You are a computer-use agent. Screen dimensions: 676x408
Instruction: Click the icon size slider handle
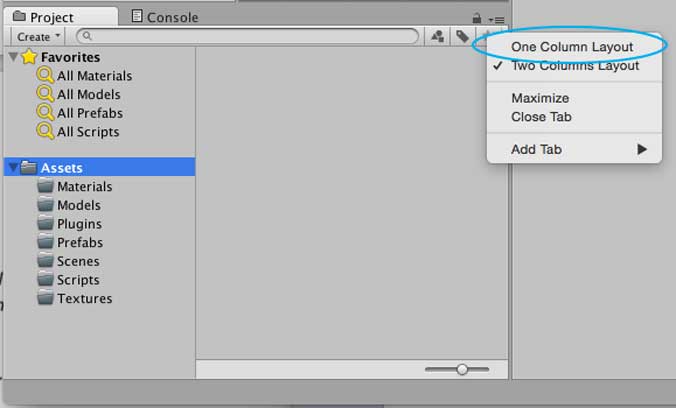tap(462, 369)
